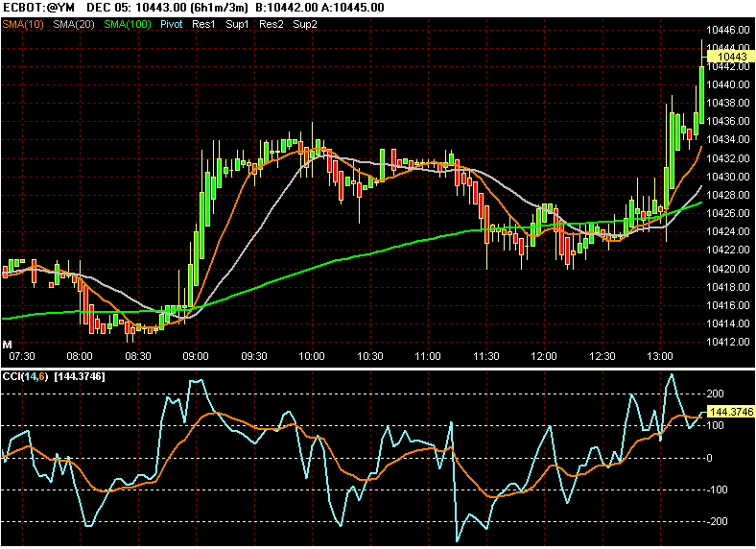Click the 10418.00 price axis label

tap(728, 288)
